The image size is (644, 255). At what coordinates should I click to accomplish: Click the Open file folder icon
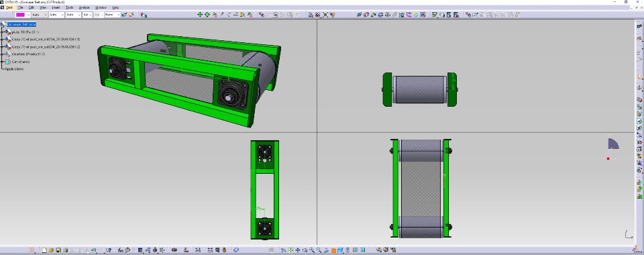[x=51, y=250]
